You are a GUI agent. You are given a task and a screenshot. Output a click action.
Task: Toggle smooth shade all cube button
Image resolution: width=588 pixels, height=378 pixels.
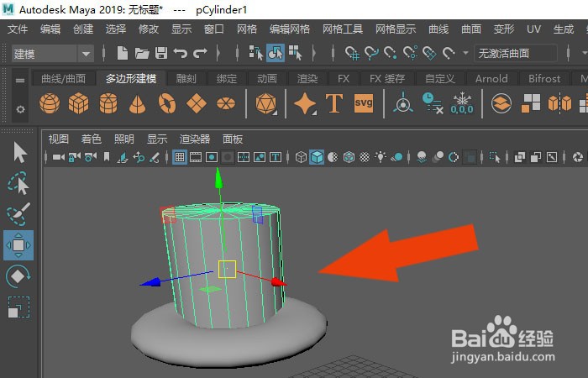(x=317, y=157)
